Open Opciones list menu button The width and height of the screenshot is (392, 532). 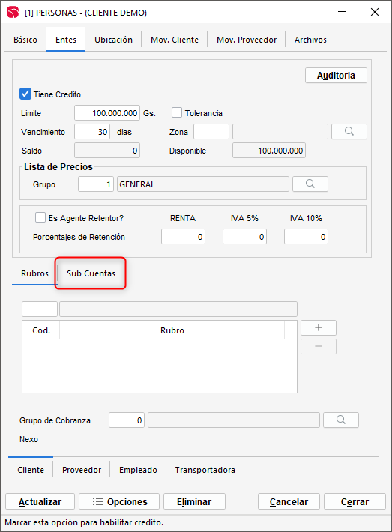tap(119, 501)
